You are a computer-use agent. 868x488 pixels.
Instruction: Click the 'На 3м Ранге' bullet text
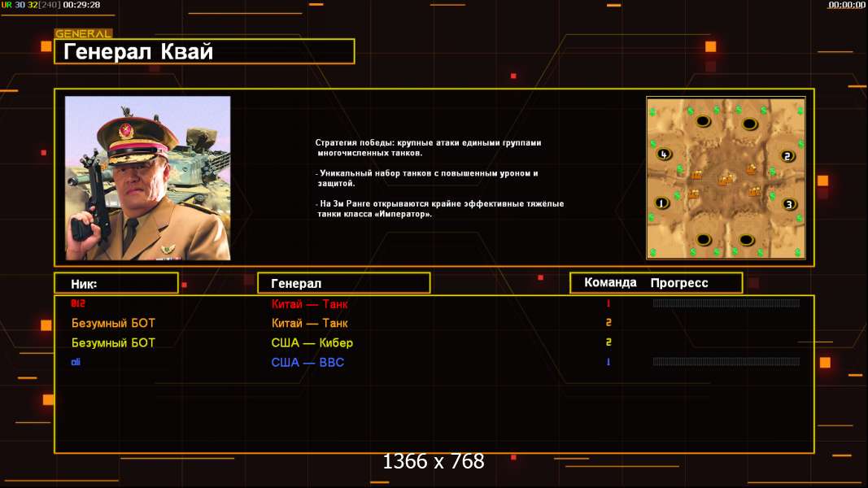pos(440,208)
